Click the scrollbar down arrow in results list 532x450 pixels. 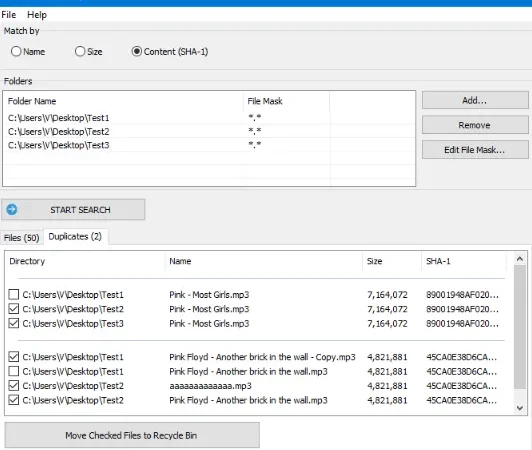coord(520,408)
